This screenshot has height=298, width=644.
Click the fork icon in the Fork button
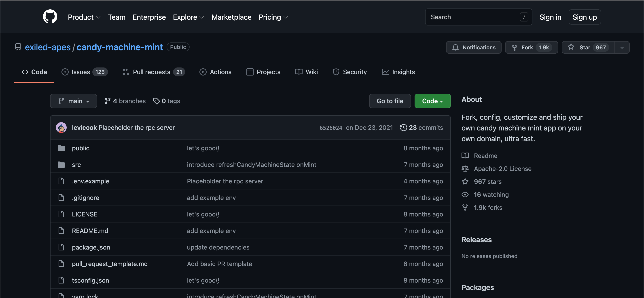[x=514, y=47]
